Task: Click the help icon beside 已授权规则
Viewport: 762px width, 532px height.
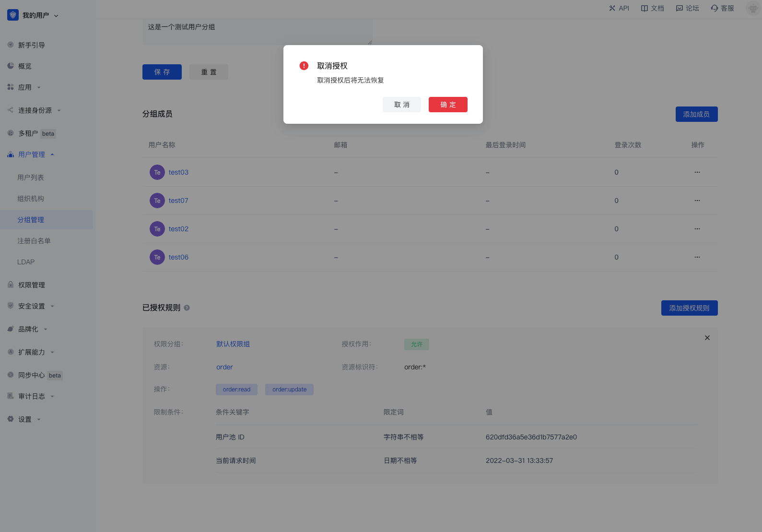Action: (x=187, y=308)
